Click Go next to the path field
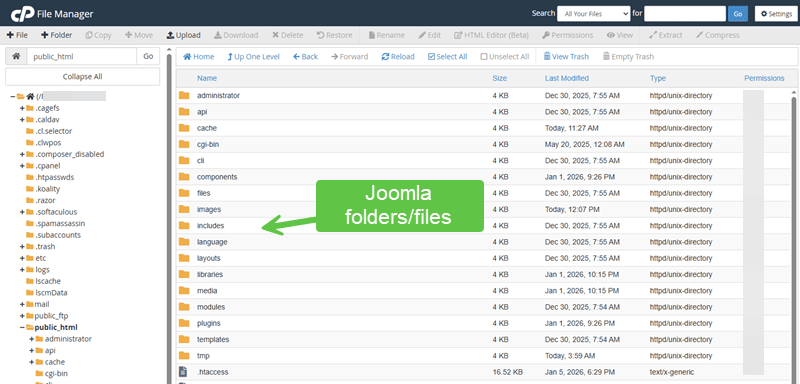This screenshot has width=800, height=384. (x=148, y=57)
